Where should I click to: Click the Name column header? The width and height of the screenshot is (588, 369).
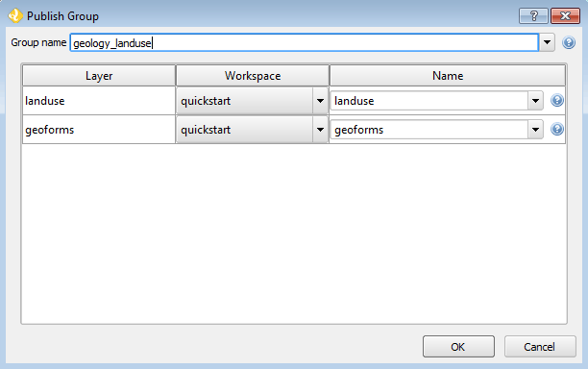tap(448, 76)
